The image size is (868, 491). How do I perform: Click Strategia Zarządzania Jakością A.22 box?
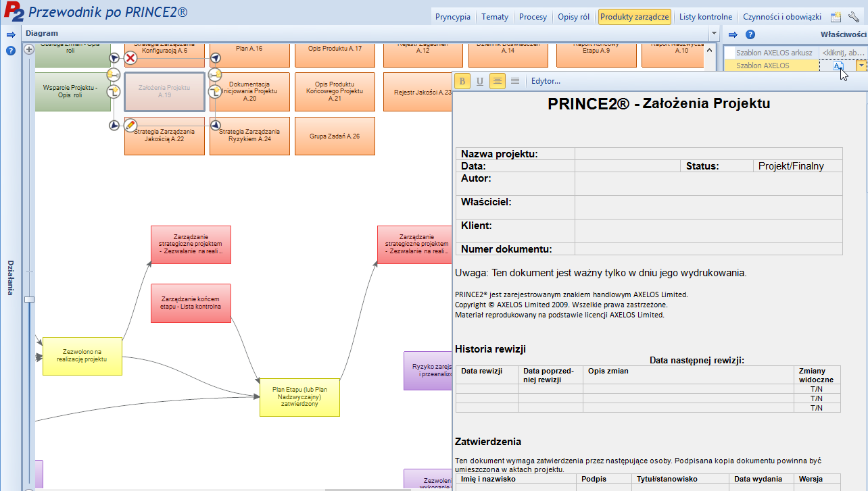coord(164,136)
